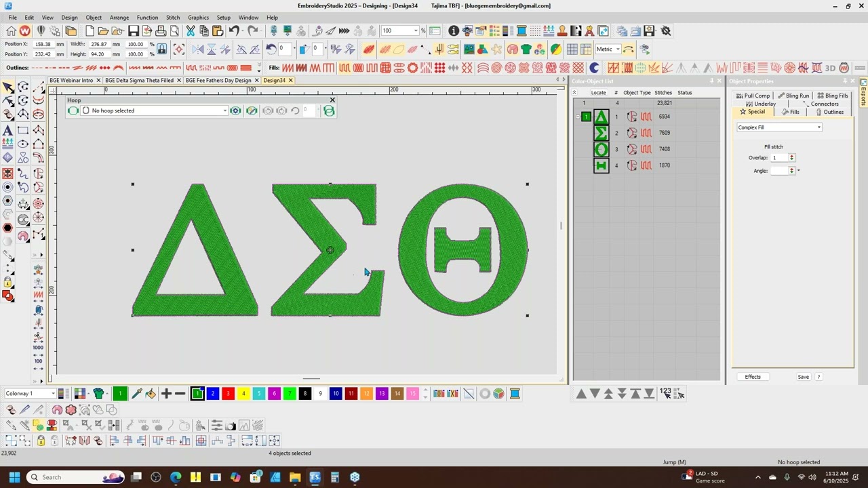
Task: Open the Connectors properties tab
Action: pyautogui.click(x=821, y=104)
